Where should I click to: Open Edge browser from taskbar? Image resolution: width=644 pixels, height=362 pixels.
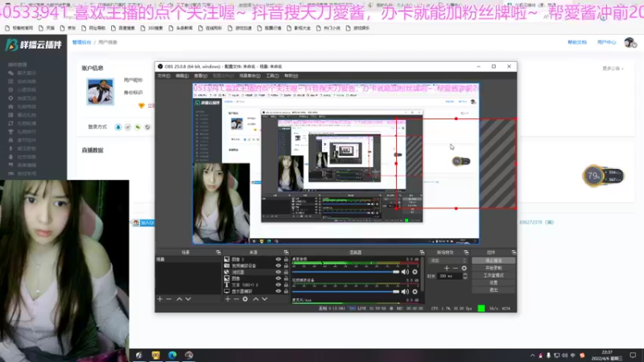pyautogui.click(x=172, y=355)
